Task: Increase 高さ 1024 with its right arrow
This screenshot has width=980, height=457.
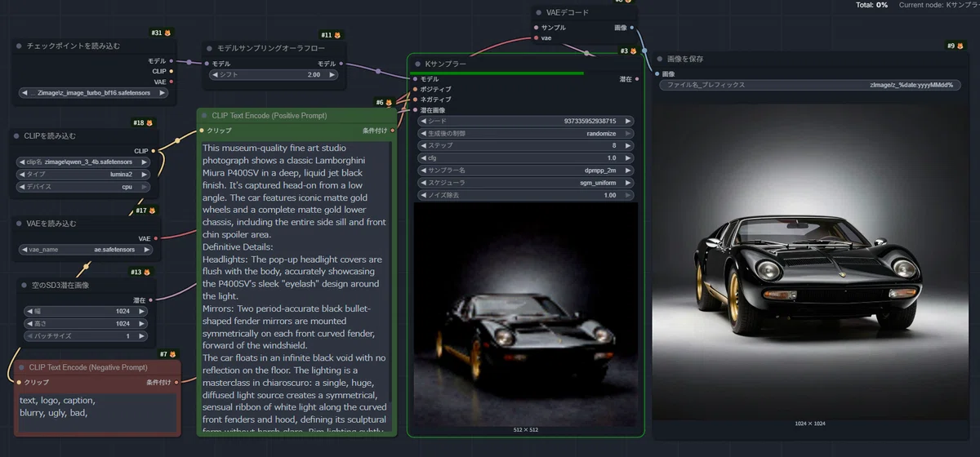Action: [144, 323]
